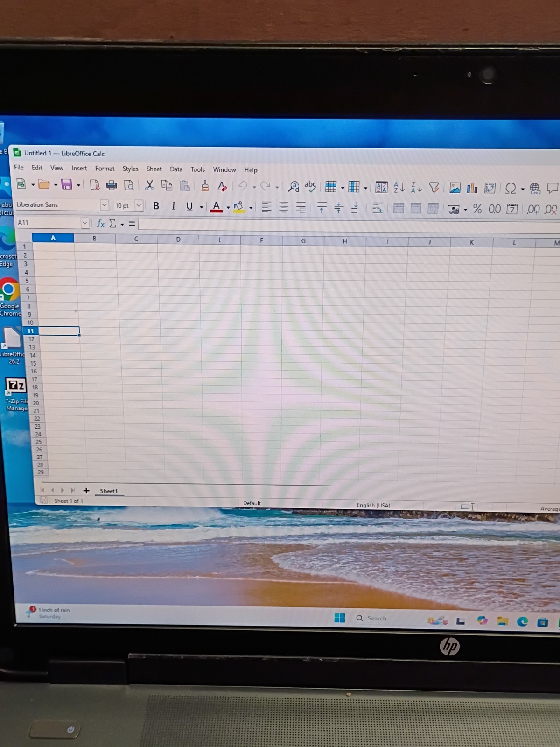Expand the font color dropdown arrow
Screen dimensions: 560x747
pyautogui.click(x=228, y=208)
